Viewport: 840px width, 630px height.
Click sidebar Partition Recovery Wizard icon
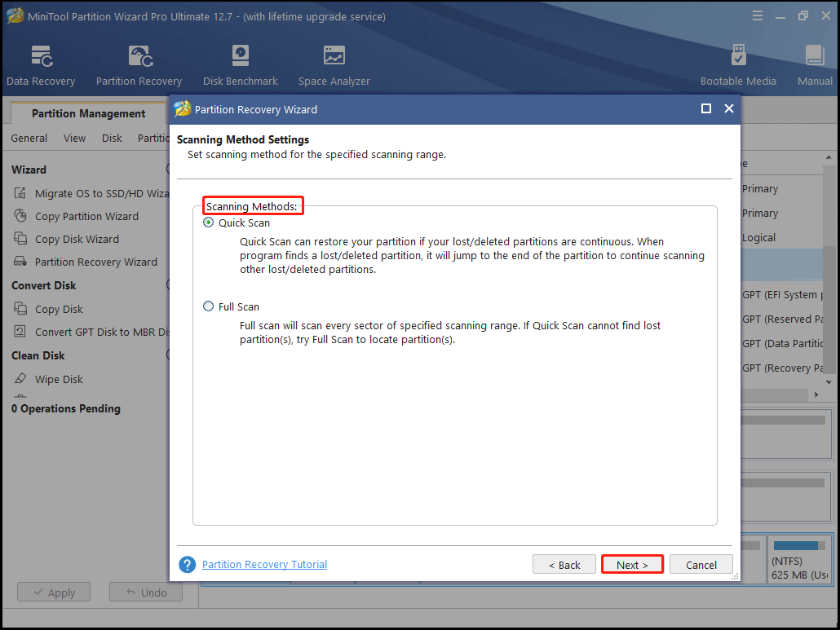[20, 262]
